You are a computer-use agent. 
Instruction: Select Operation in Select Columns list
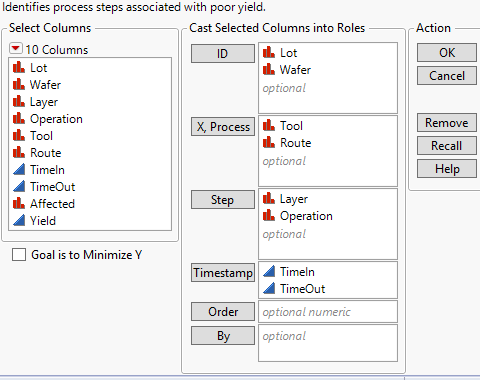[90, 119]
